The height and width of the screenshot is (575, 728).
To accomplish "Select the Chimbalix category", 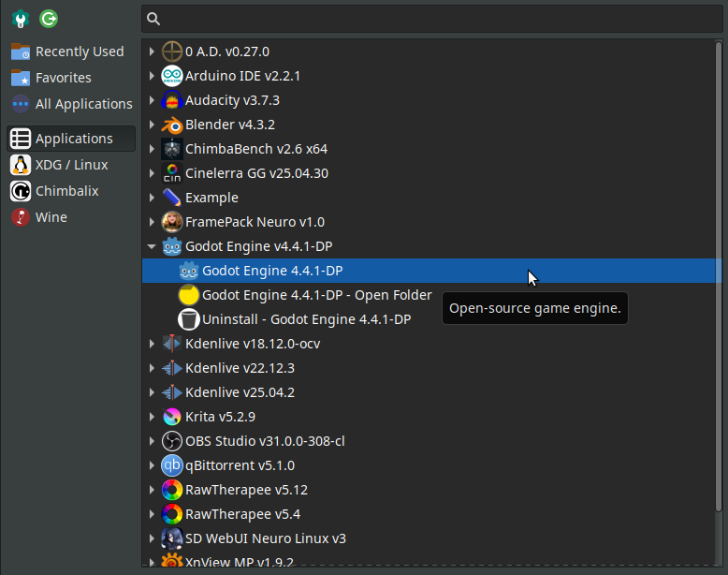I will click(70, 191).
